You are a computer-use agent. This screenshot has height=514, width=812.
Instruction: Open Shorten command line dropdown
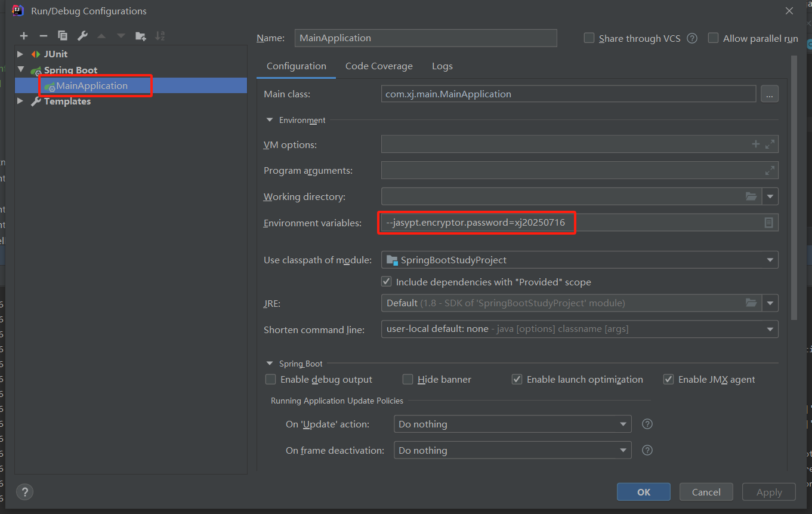point(770,329)
